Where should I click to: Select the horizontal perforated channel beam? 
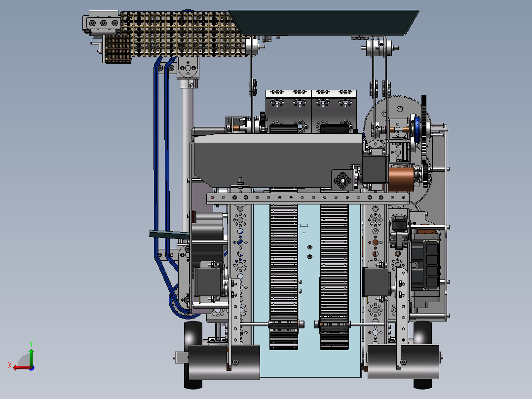point(308,198)
